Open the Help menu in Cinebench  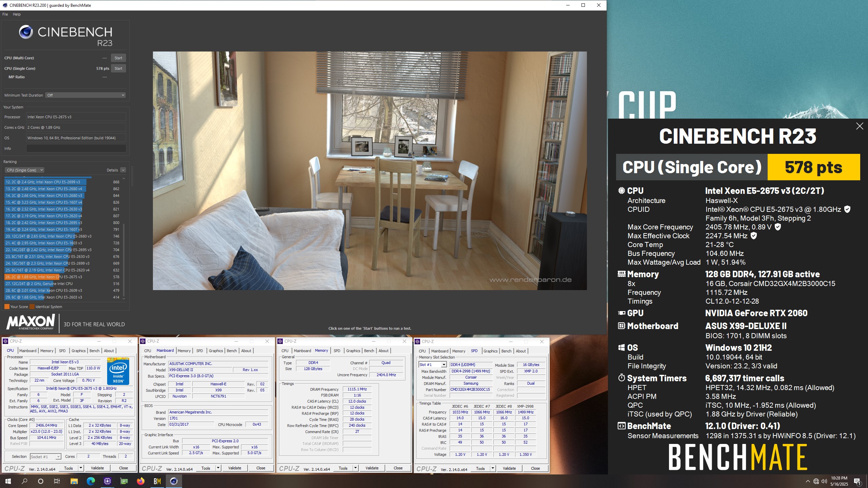(x=17, y=14)
